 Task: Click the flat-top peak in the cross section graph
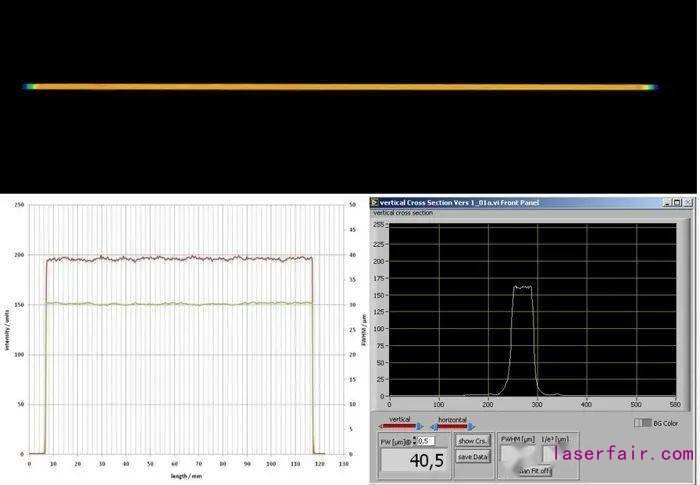522,287
